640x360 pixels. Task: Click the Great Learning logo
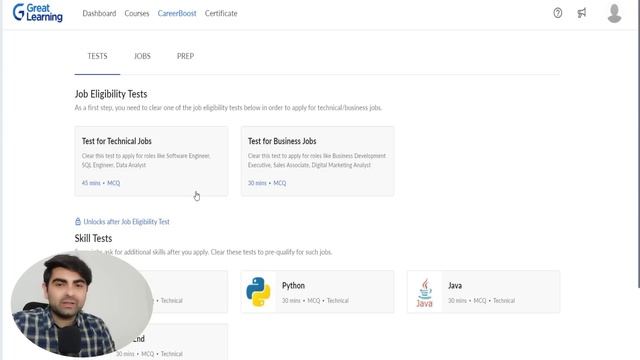tap(38, 13)
